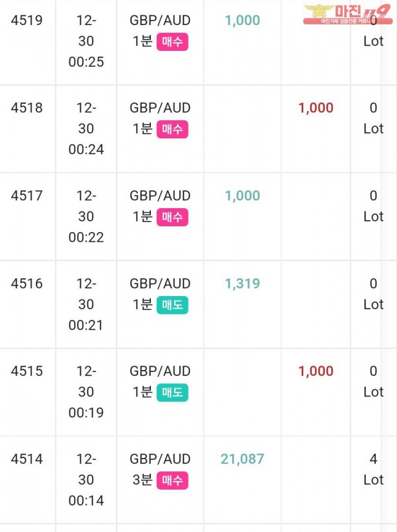Image resolution: width=397 pixels, height=532 pixels.
Task: Click the GBP/AUD pair in row 4517
Action: [160, 196]
